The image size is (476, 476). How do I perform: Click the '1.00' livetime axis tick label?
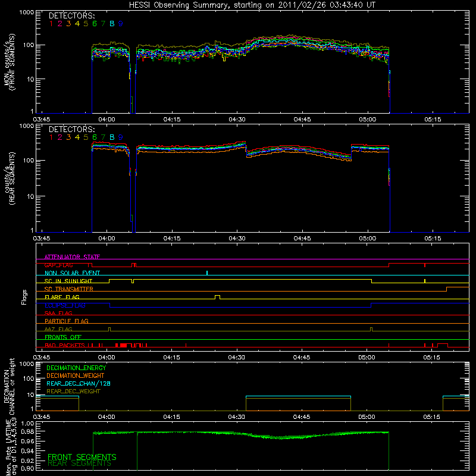pos(27,424)
